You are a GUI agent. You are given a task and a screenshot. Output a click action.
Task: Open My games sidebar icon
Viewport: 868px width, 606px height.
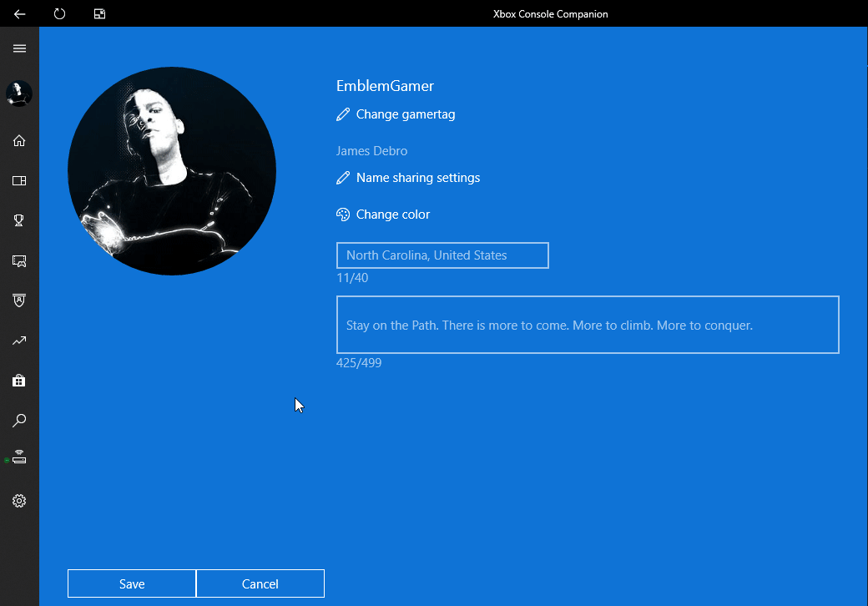(x=19, y=181)
